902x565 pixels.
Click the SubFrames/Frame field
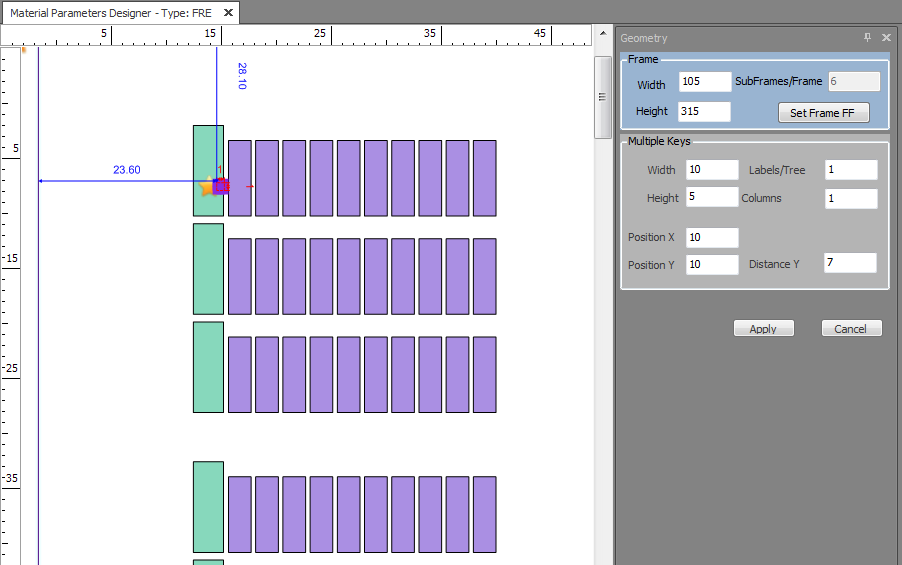(x=854, y=82)
